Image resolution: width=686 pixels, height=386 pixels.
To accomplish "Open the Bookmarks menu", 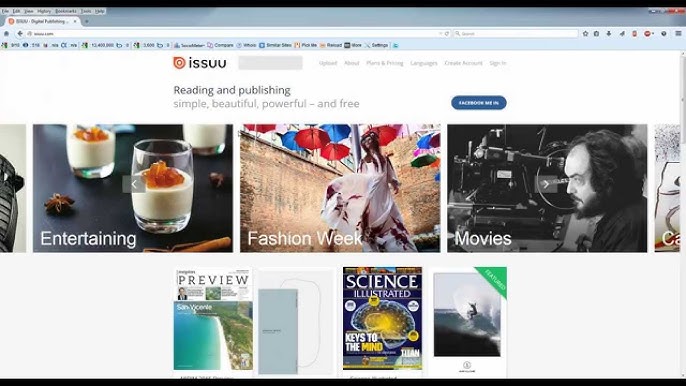I will point(66,11).
